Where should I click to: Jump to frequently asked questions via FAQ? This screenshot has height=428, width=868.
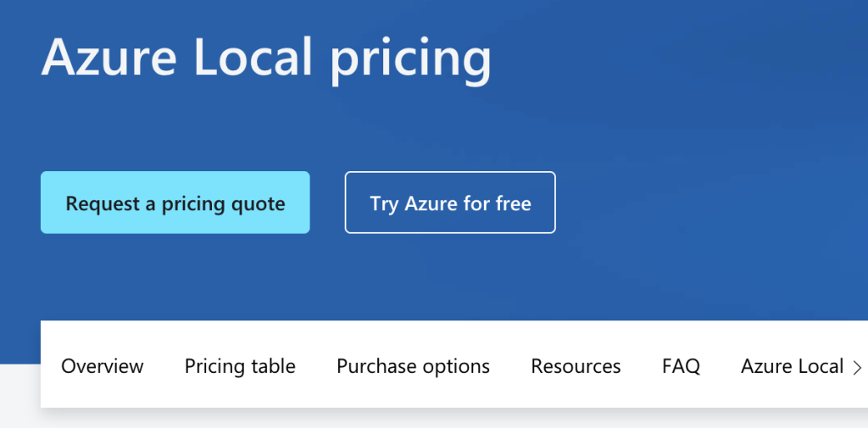681,366
